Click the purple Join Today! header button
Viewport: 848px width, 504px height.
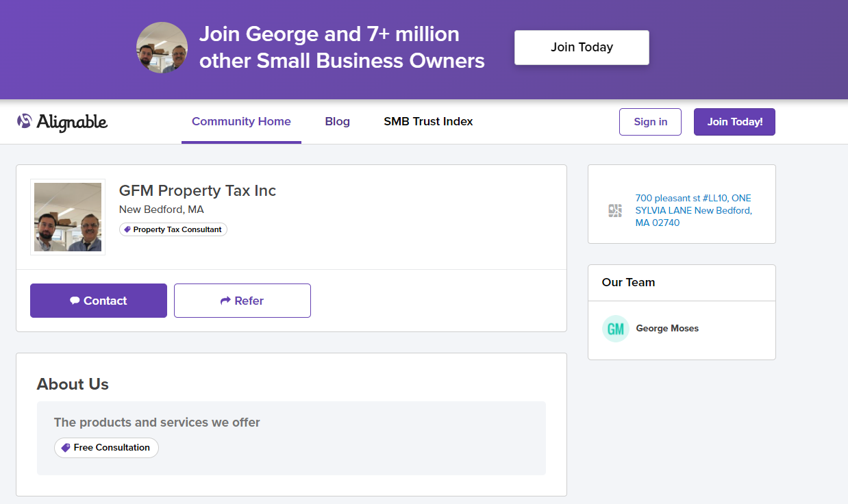734,122
